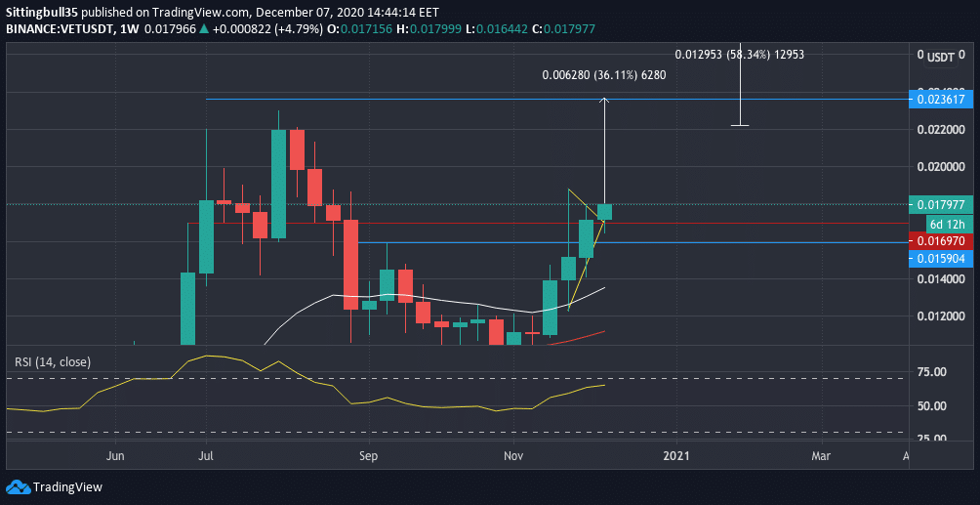Click the 2021 label on the time axis
Screen dimensions: 980x505
point(675,455)
